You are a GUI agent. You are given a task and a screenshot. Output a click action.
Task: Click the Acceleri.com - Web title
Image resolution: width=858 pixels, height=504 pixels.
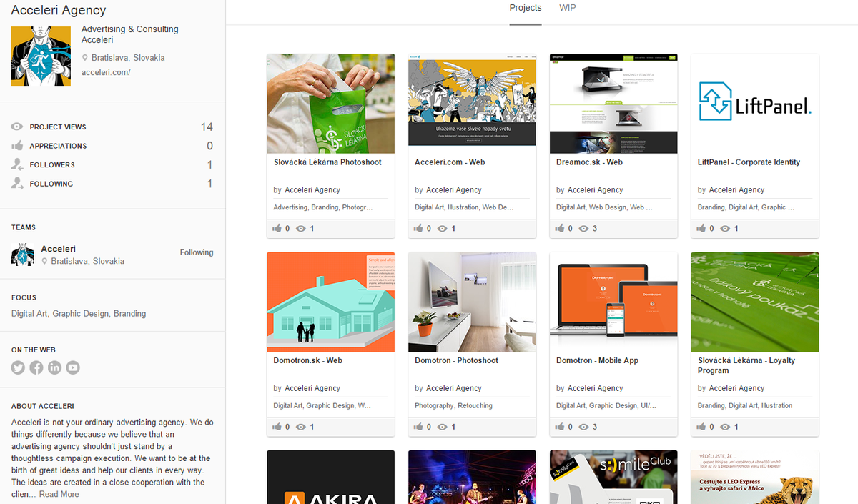(450, 162)
